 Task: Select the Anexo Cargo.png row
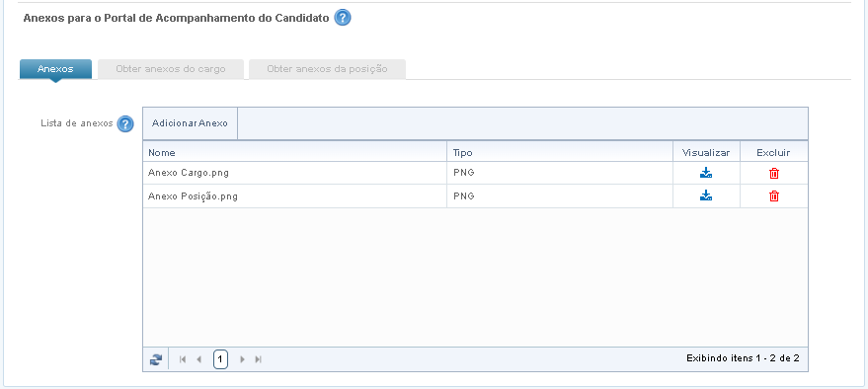(x=475, y=173)
